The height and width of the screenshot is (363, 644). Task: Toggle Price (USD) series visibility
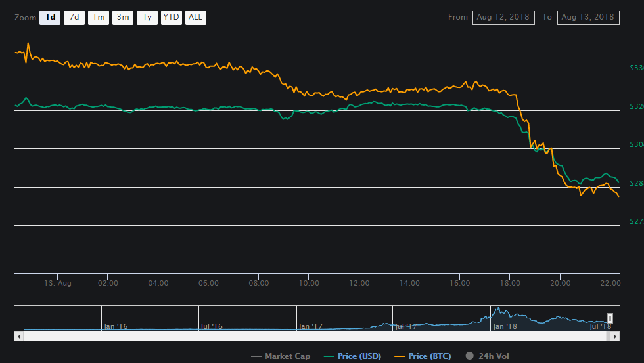pyautogui.click(x=361, y=356)
